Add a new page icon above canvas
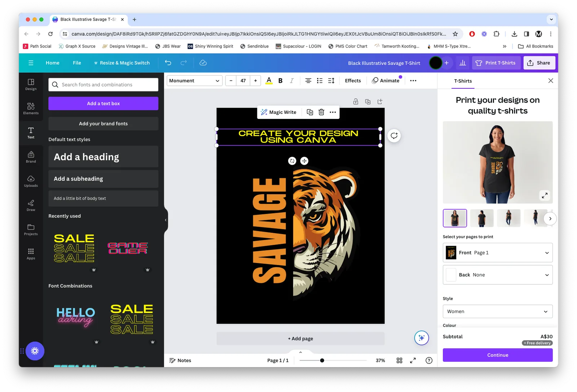Image resolution: width=577 pixels, height=392 pixels. 380,102
